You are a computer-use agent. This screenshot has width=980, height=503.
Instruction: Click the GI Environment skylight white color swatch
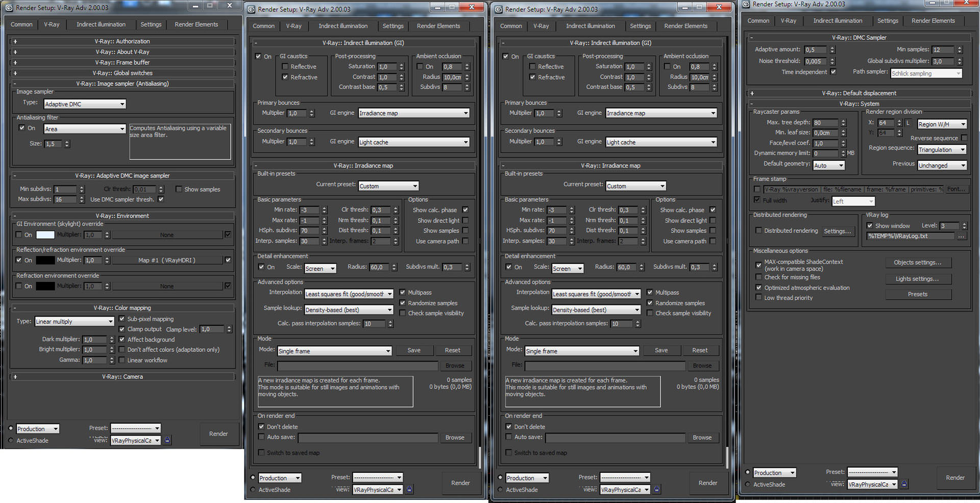pyautogui.click(x=45, y=235)
